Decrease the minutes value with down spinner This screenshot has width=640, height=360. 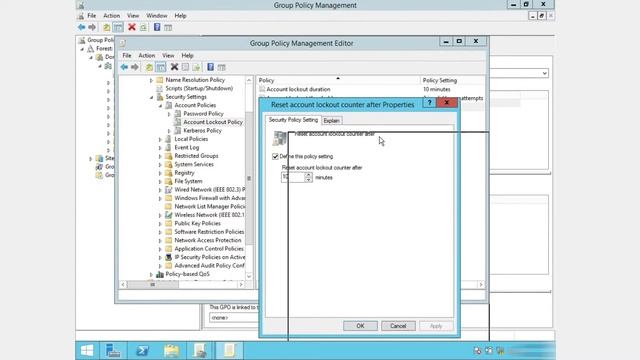pos(309,180)
